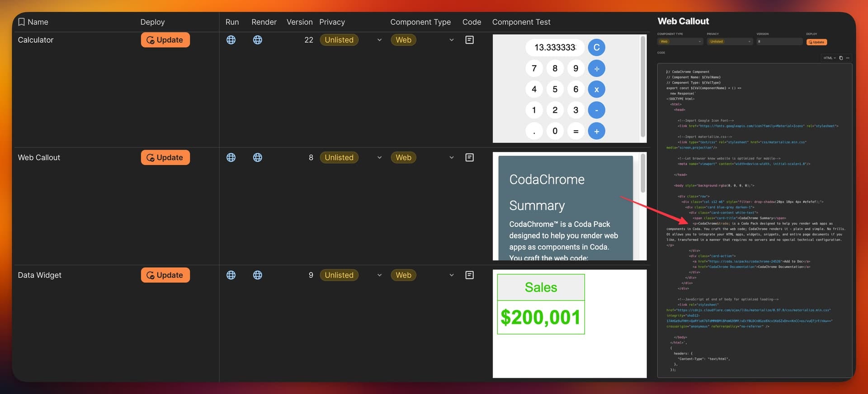Open the Component Type dropdown in detail panel
This screenshot has width=868, height=394.
click(680, 42)
